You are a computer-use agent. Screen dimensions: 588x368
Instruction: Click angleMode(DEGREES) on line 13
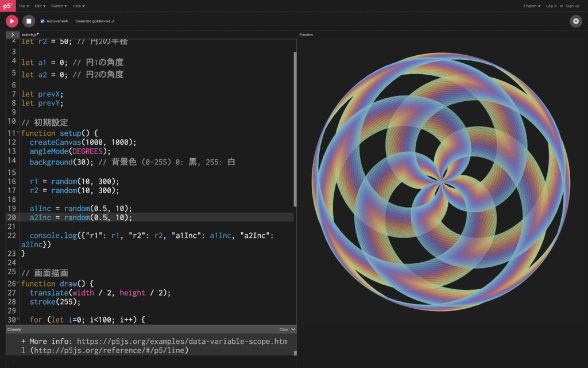(x=70, y=151)
